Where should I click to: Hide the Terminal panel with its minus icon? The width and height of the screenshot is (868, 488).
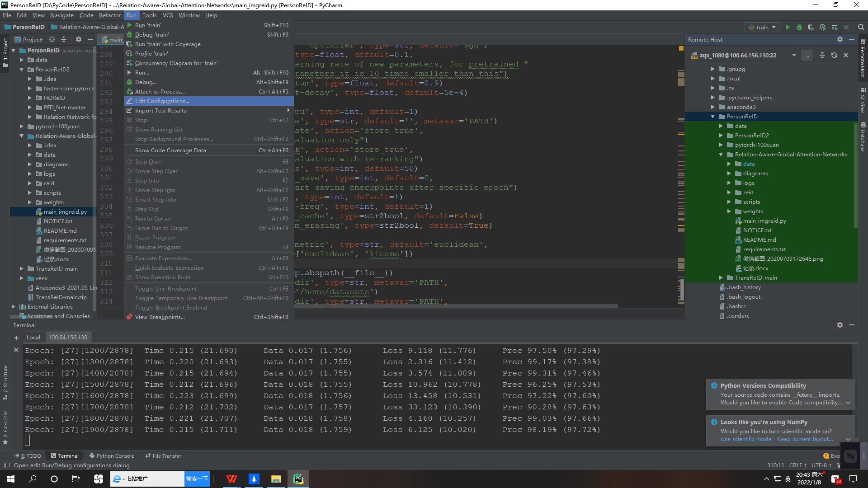[x=852, y=325]
